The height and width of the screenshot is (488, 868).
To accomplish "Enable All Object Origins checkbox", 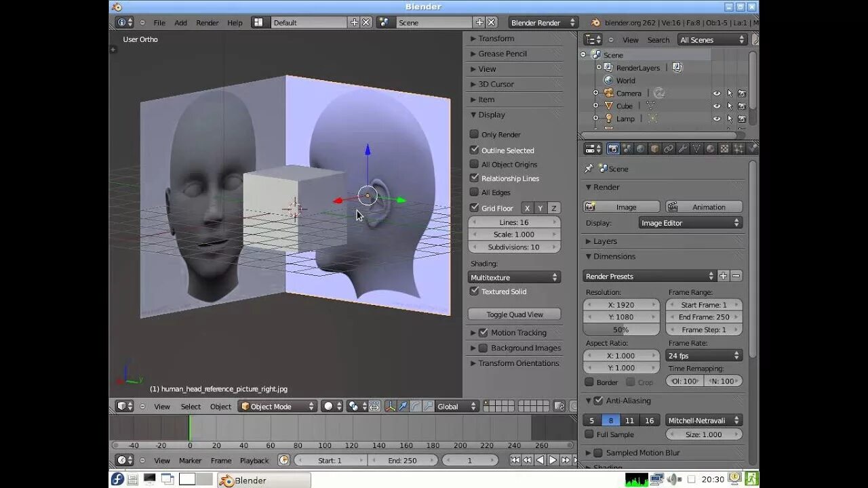I will (474, 164).
